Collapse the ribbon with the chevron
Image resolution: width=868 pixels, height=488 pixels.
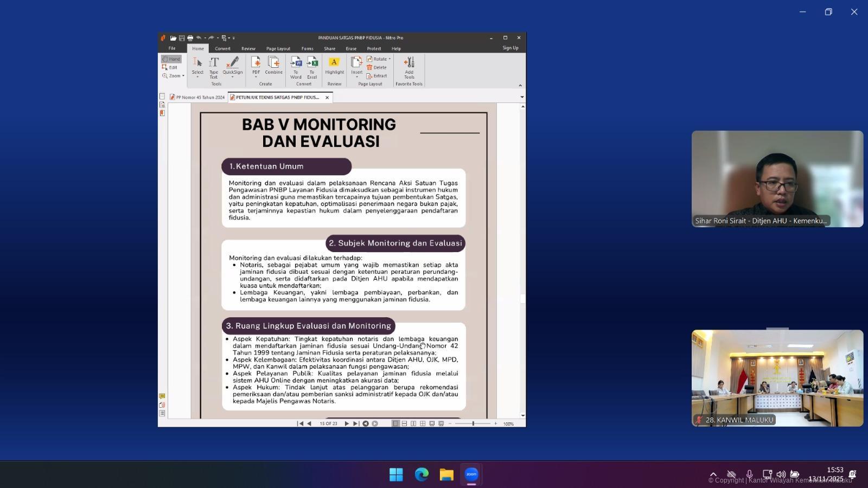520,85
